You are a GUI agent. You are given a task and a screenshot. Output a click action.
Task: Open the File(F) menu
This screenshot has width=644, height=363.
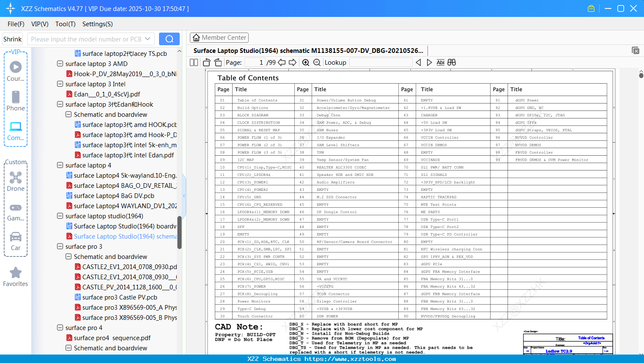(x=16, y=24)
